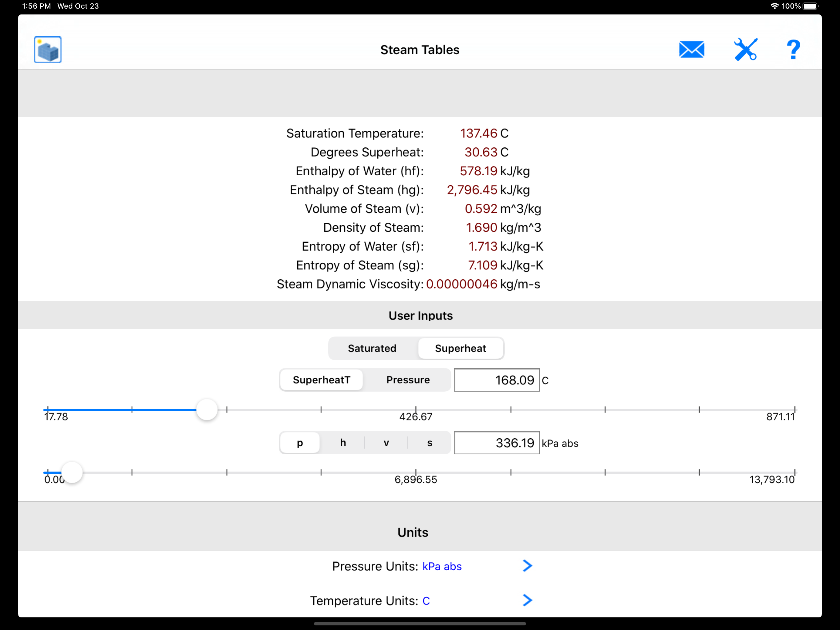Image resolution: width=840 pixels, height=630 pixels.
Task: Click the question mark help icon
Action: click(x=793, y=50)
